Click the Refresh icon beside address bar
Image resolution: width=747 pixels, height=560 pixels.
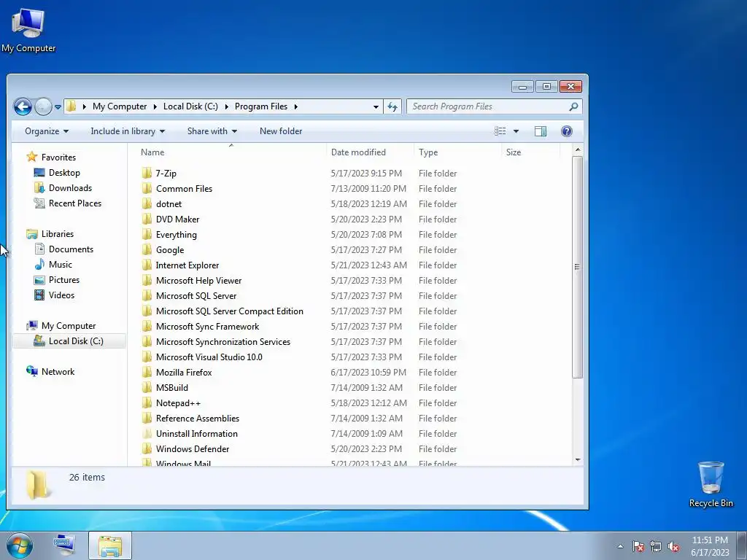pos(392,106)
